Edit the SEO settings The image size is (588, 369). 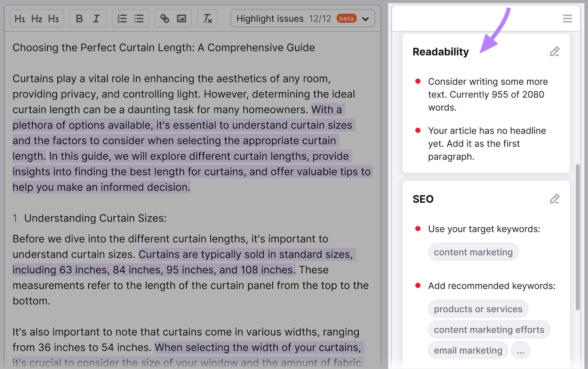(555, 199)
